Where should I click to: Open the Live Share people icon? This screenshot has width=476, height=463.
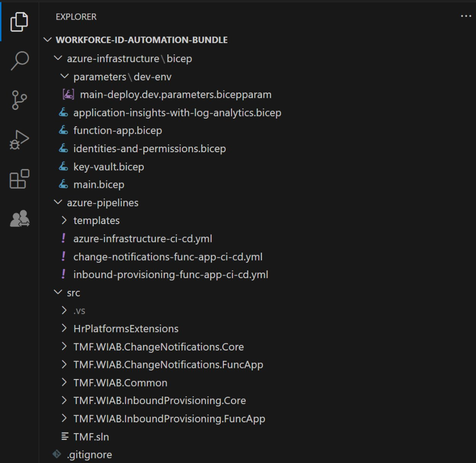[19, 218]
